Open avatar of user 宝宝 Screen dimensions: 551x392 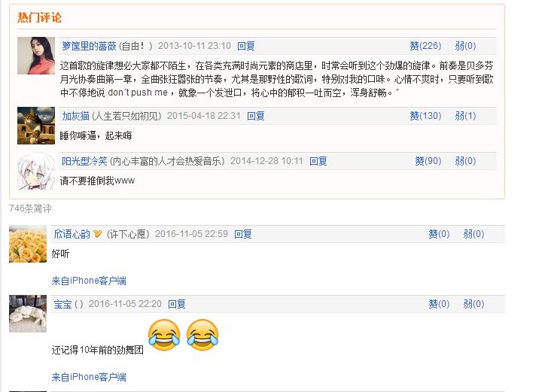pyautogui.click(x=28, y=314)
